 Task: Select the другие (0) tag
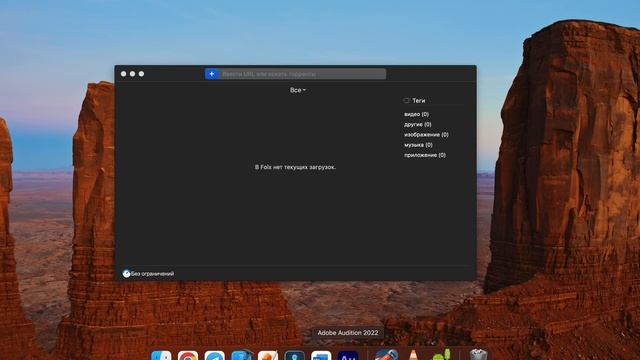418,124
